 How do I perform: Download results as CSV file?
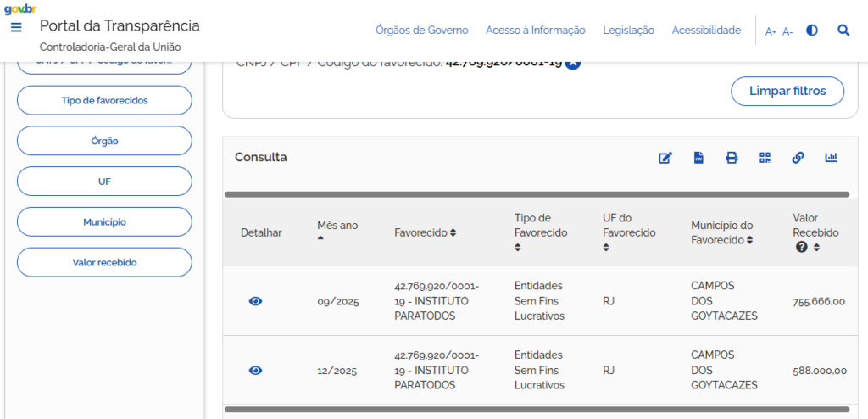pos(699,158)
